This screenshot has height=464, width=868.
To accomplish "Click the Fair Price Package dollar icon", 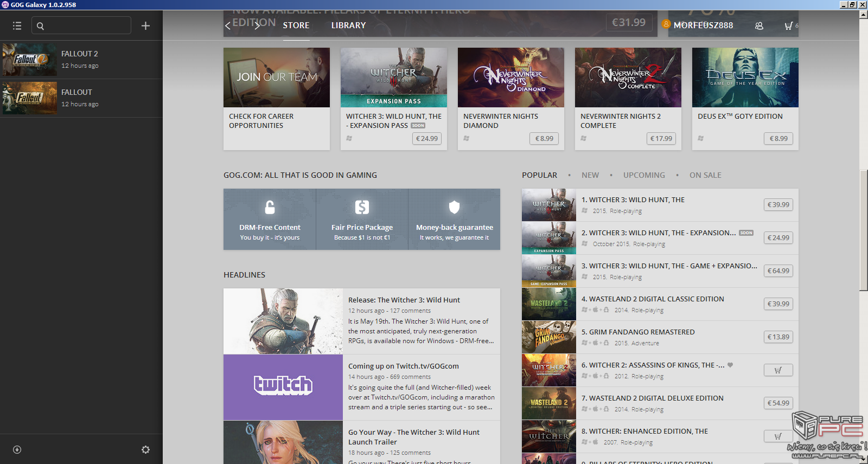I will (362, 207).
